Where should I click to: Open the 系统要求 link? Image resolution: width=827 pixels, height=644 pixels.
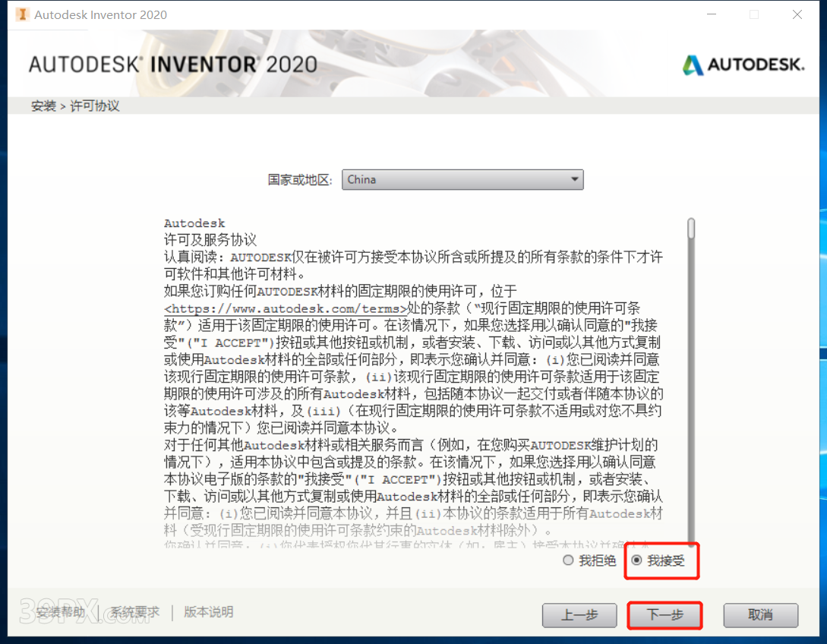(135, 612)
